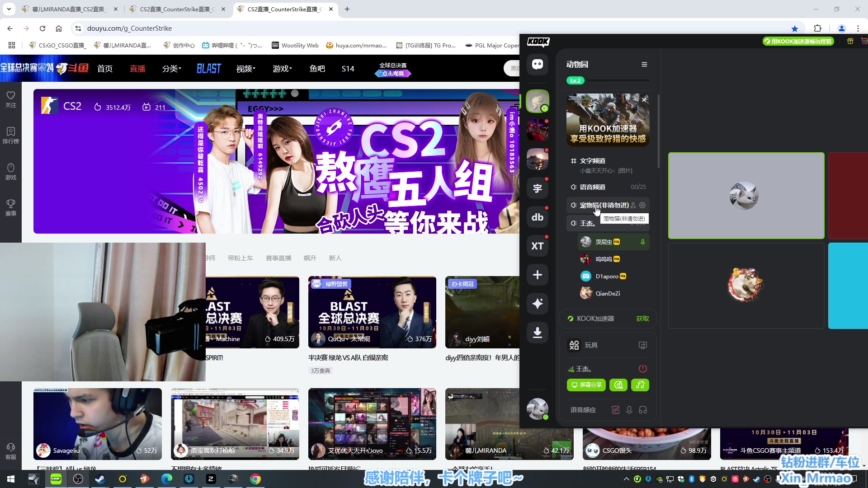Open 排行榜 icon in Douyu sidebar
The image size is (868, 488).
coord(11,136)
